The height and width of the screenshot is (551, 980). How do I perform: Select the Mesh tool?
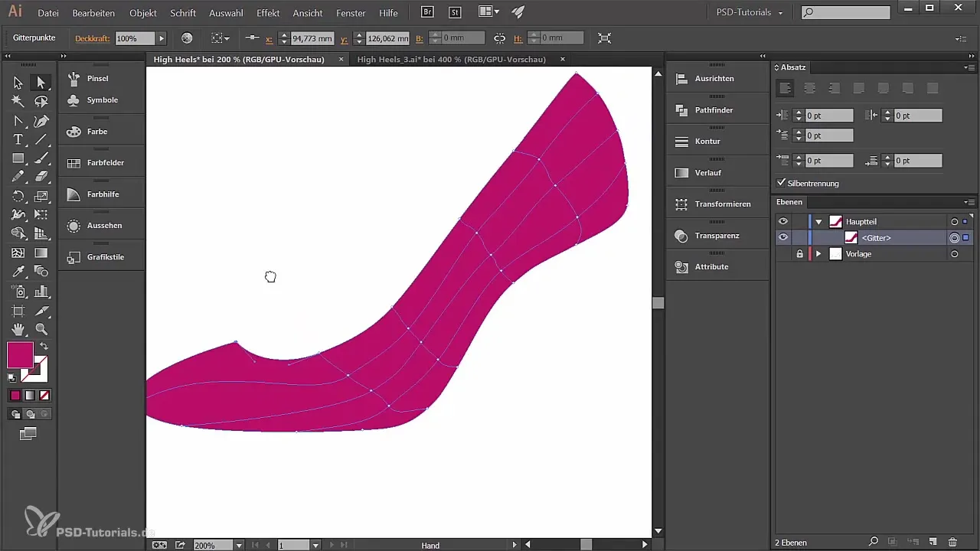[x=18, y=253]
